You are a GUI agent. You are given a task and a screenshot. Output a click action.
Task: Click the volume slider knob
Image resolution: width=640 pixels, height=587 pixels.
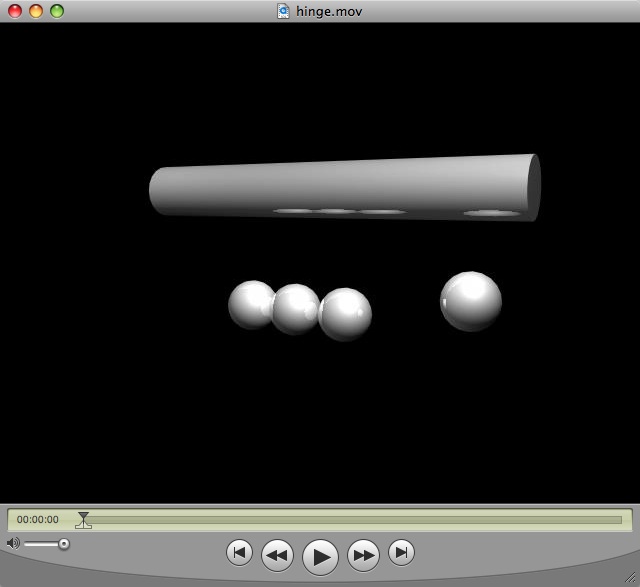(x=64, y=544)
